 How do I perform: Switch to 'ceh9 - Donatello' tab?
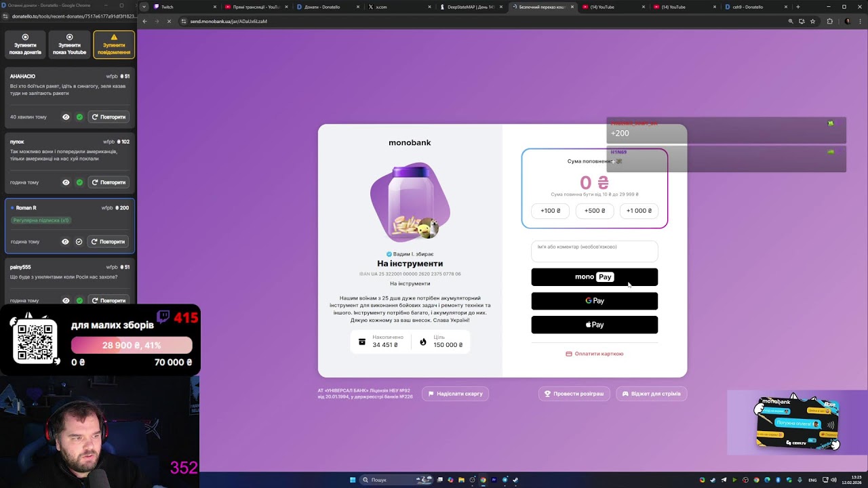coord(756,7)
